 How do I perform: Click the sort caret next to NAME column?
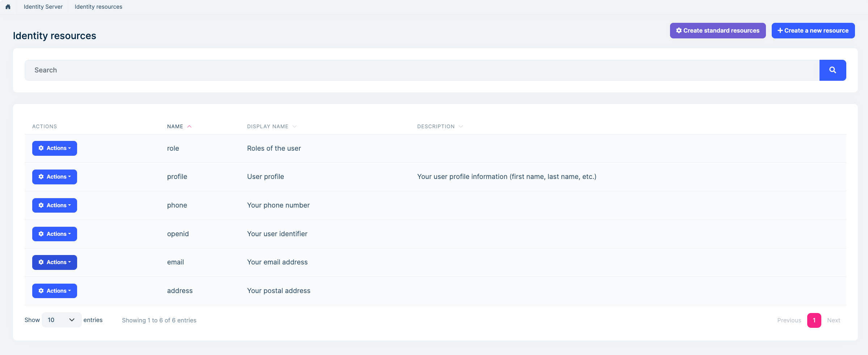point(189,126)
